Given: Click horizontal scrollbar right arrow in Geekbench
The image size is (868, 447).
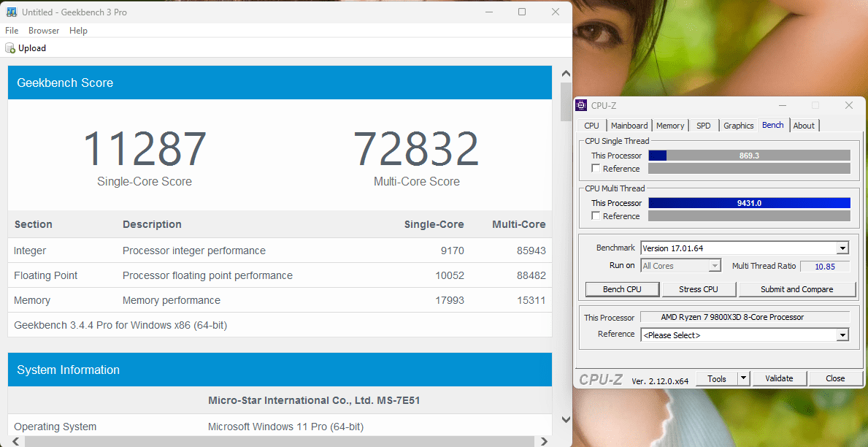Looking at the screenshot, I should pyautogui.click(x=544, y=441).
